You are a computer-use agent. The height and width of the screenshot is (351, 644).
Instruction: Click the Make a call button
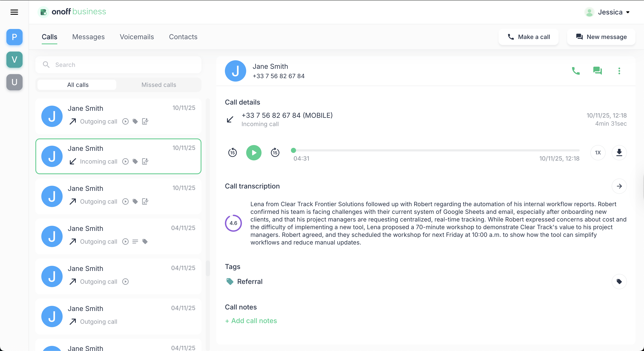[529, 37]
